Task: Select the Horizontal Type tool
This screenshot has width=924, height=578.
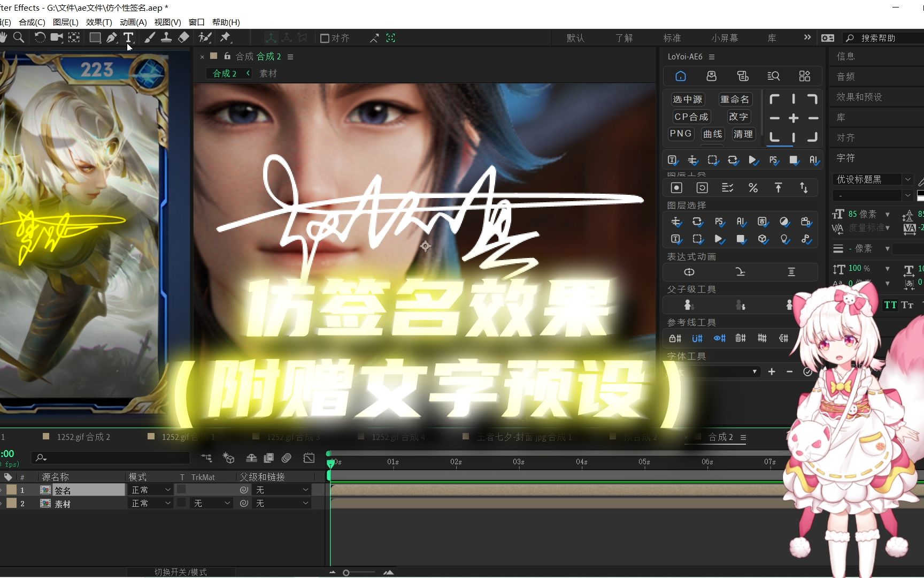Action: click(x=128, y=37)
